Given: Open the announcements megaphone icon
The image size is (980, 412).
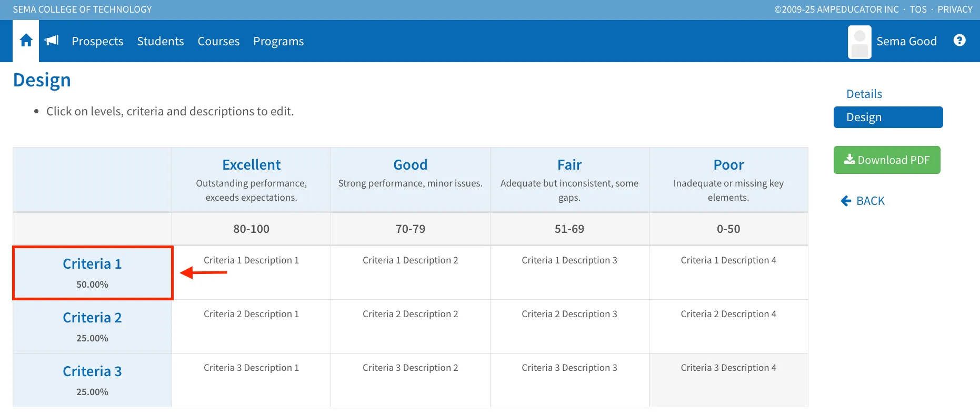Looking at the screenshot, I should [x=52, y=41].
